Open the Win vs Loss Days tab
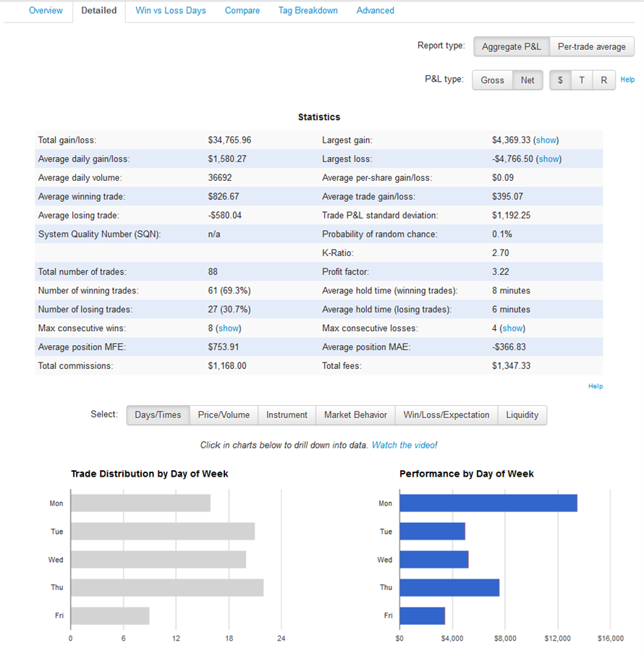This screenshot has height=651, width=644. coord(171,11)
